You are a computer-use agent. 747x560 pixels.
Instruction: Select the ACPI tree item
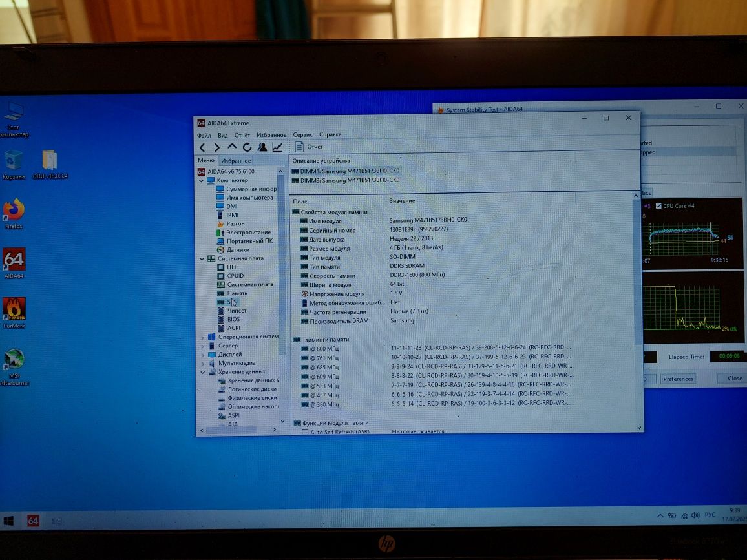pyautogui.click(x=229, y=328)
